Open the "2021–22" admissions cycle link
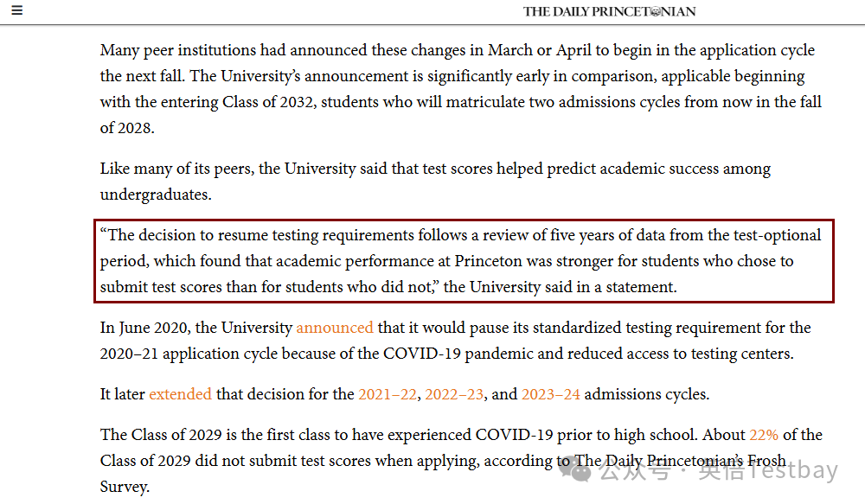The image size is (865, 504). click(387, 394)
